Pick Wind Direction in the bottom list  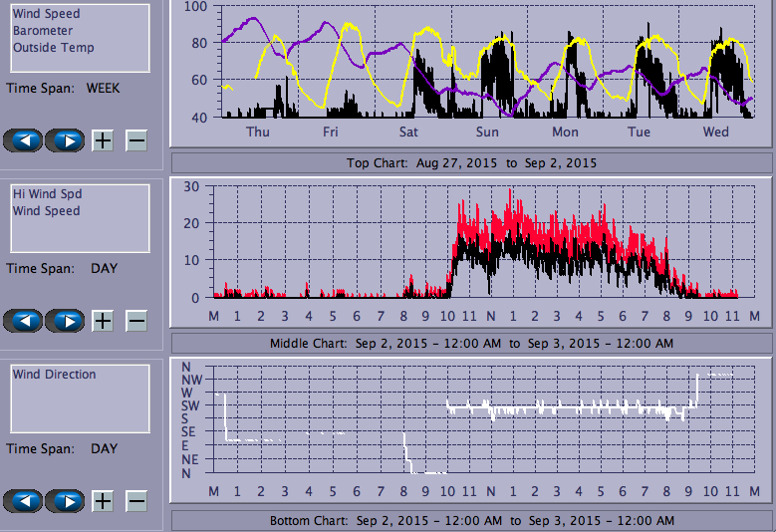tap(54, 375)
